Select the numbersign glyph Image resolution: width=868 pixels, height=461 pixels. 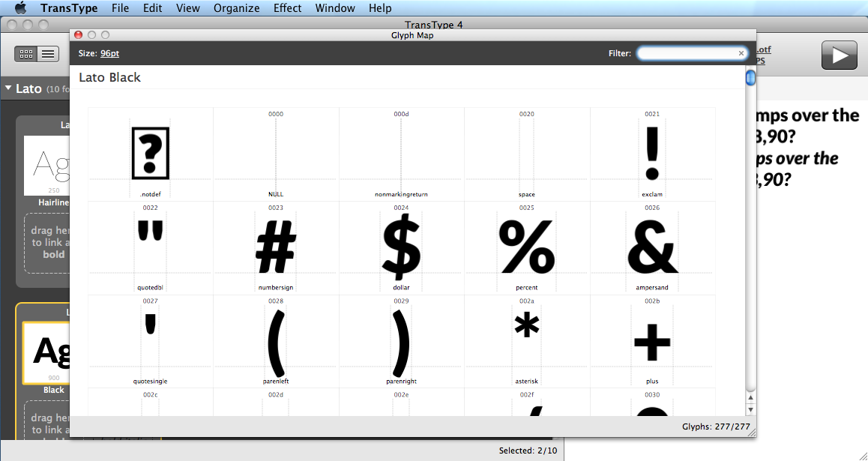click(276, 247)
